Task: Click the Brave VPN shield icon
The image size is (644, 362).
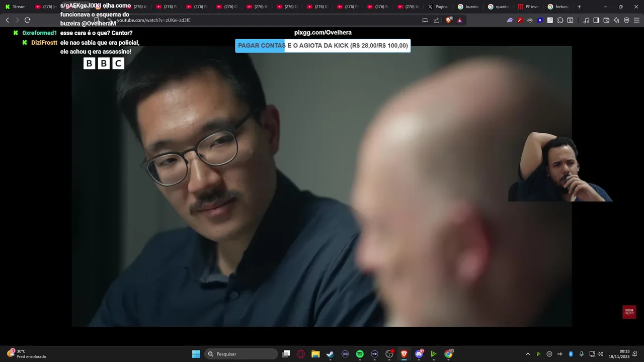Action: pyautogui.click(x=626, y=20)
